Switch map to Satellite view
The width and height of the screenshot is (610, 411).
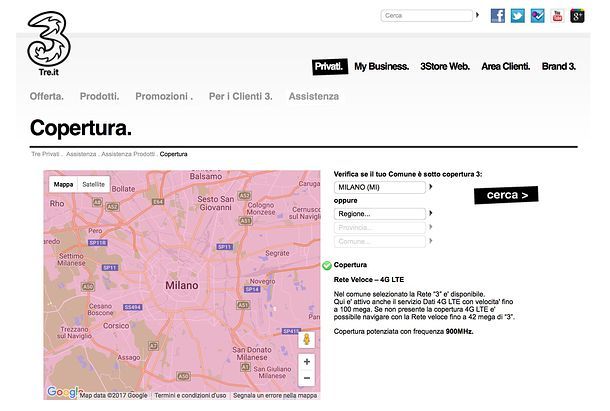(x=93, y=184)
